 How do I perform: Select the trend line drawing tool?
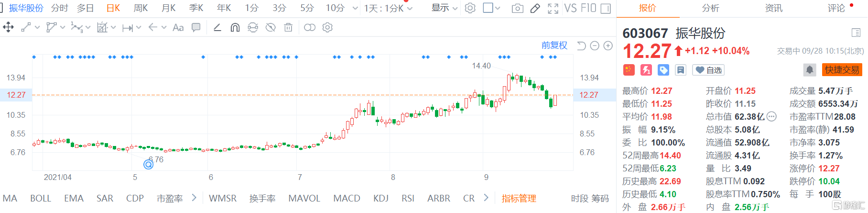click(x=26, y=27)
